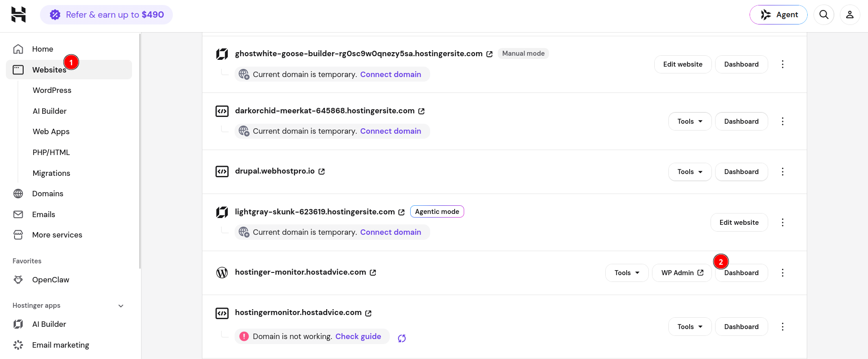Click Edit website for ghostwhite-goose-builder
The height and width of the screenshot is (359, 868).
pos(683,64)
